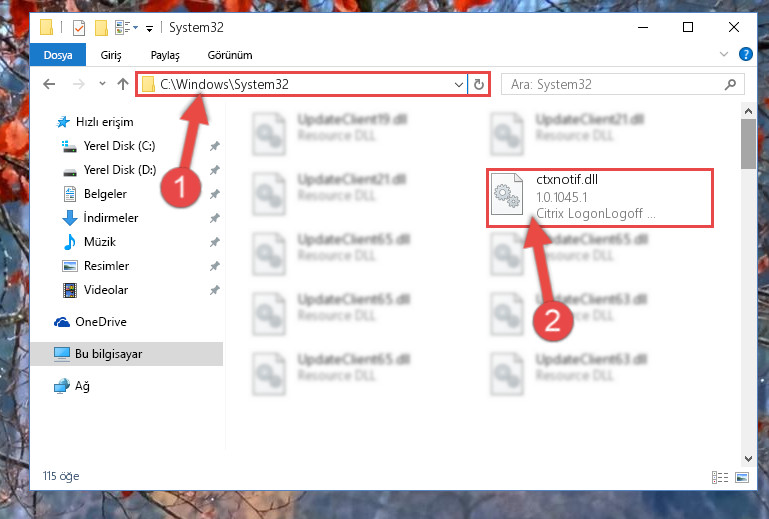Unpin Yerel Disk (C:) pin icon

click(214, 146)
